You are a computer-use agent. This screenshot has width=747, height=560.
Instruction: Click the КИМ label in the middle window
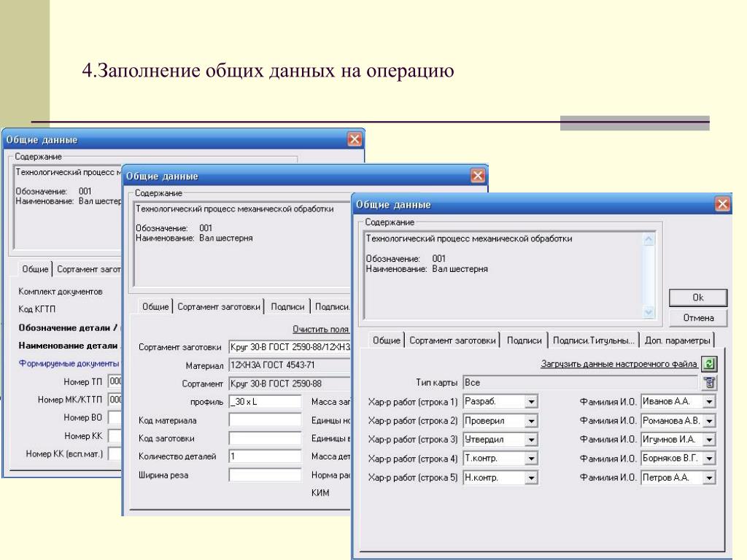point(320,493)
